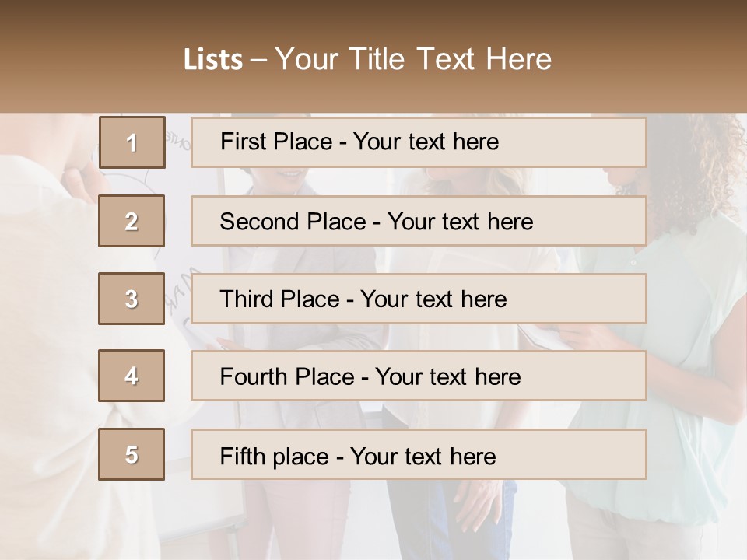Image resolution: width=747 pixels, height=560 pixels.
Task: Click the number 1 box
Action: pyautogui.click(x=132, y=142)
